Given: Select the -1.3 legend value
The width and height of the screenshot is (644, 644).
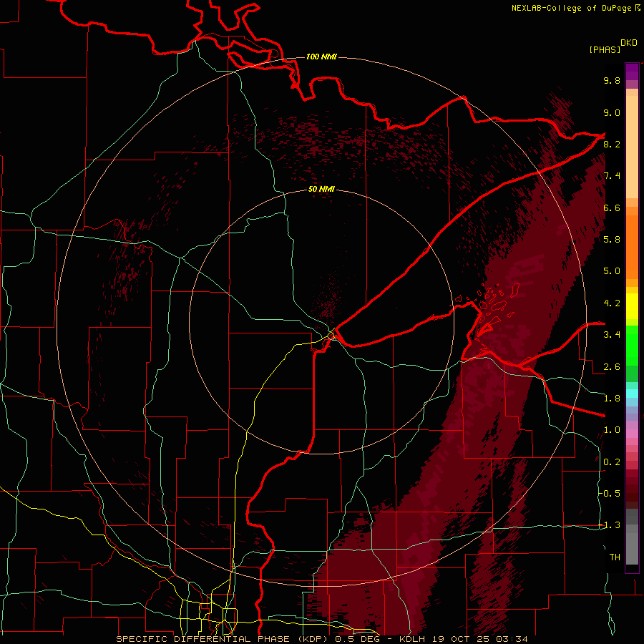Looking at the screenshot, I should [610, 525].
